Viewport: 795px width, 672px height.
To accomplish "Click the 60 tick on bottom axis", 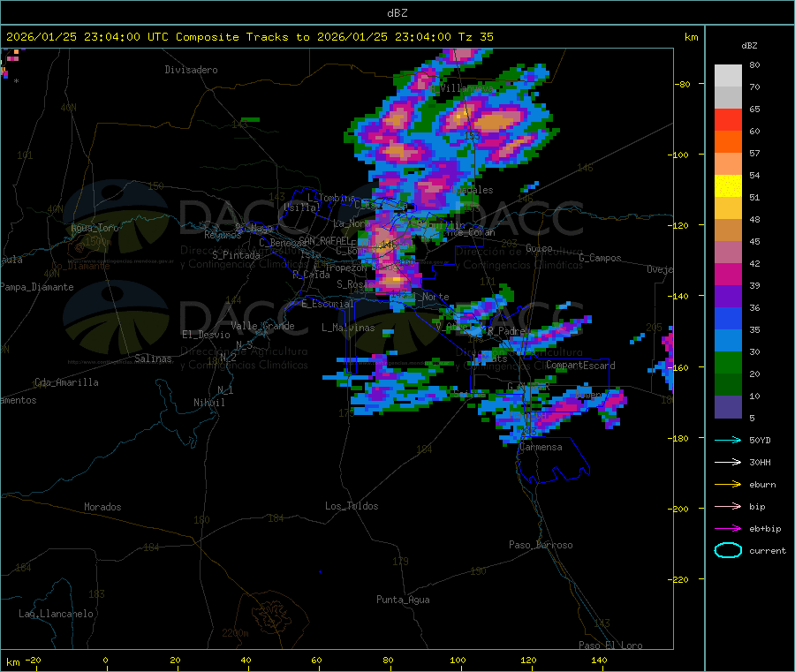I will 316,661.
